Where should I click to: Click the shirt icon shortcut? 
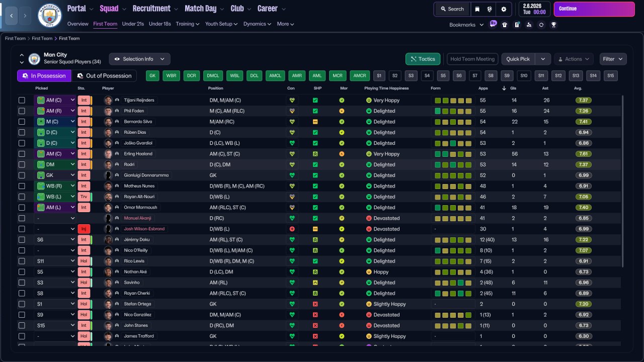click(x=505, y=25)
